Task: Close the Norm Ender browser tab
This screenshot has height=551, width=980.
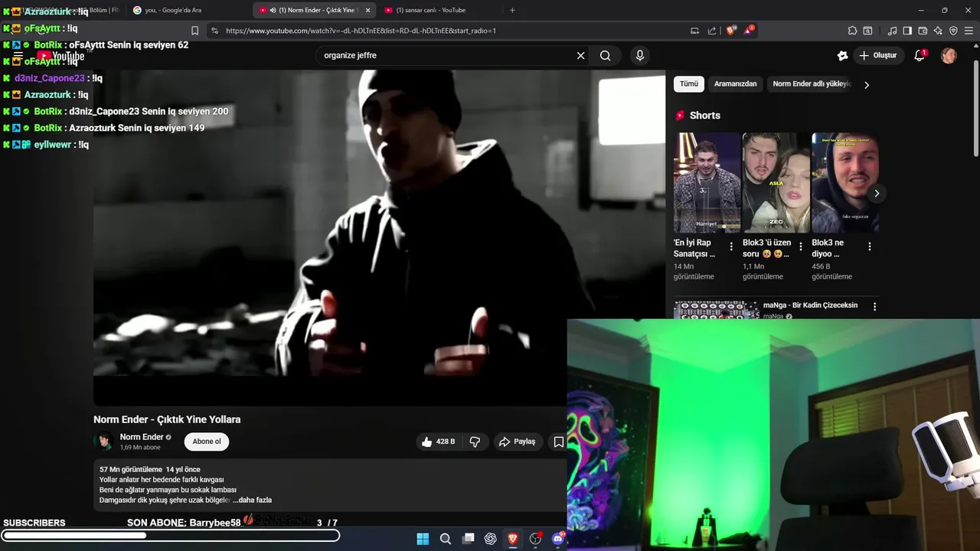Action: [367, 10]
